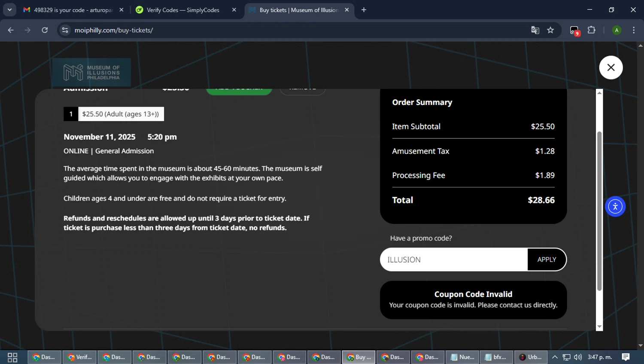Click the 'November 11, 2025' date text

point(99,137)
